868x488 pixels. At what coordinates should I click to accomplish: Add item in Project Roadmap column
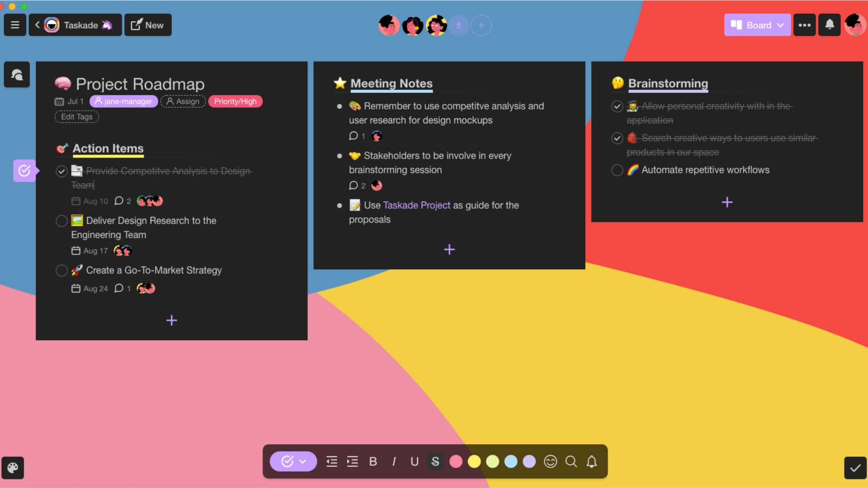pyautogui.click(x=172, y=320)
